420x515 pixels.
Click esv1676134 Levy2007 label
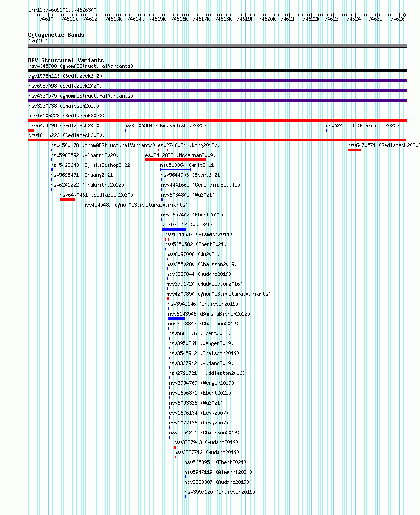pos(199,413)
